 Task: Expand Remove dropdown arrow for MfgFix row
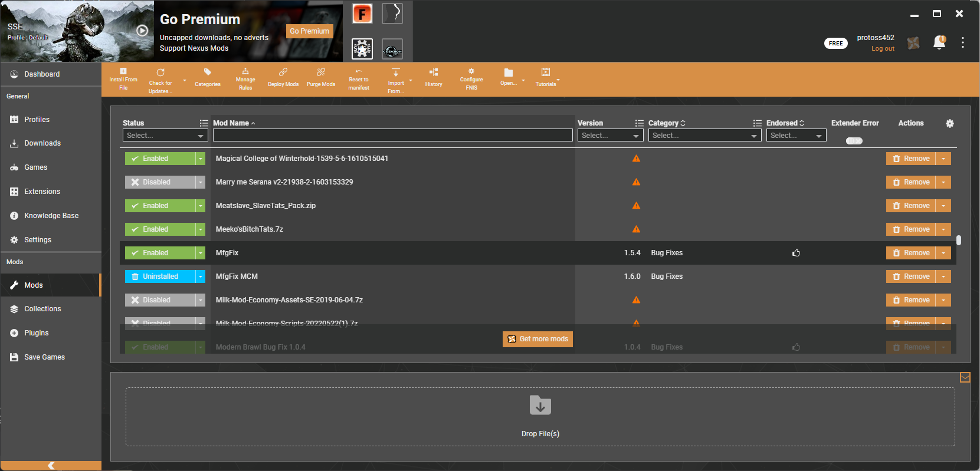coord(943,253)
